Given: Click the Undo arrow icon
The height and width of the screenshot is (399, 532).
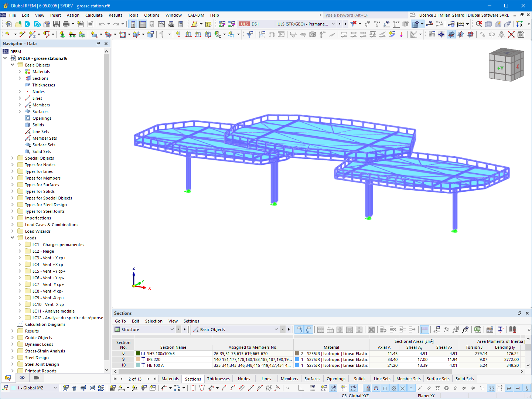Looking at the screenshot, I should coord(102,24).
